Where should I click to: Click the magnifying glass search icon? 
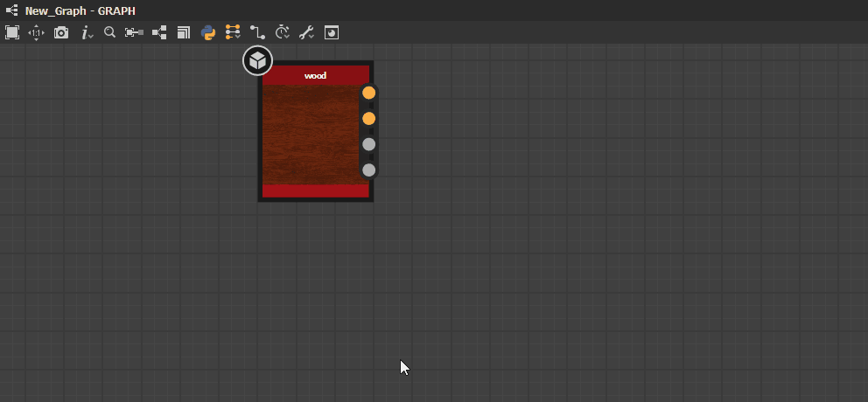pyautogui.click(x=109, y=32)
